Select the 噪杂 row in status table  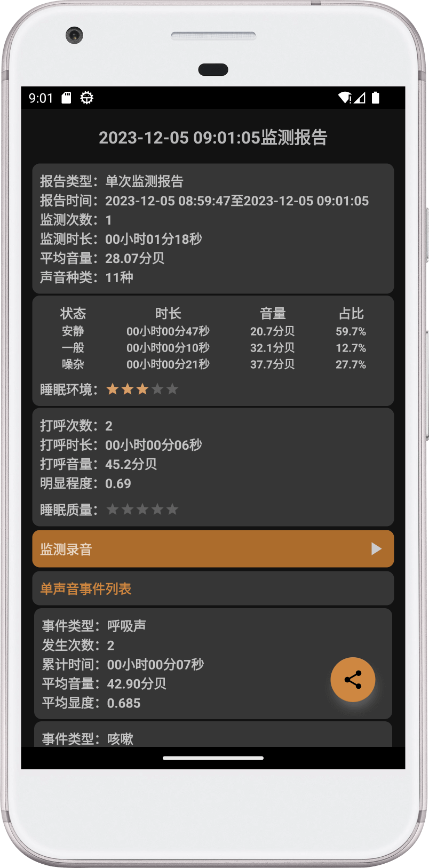point(213,364)
